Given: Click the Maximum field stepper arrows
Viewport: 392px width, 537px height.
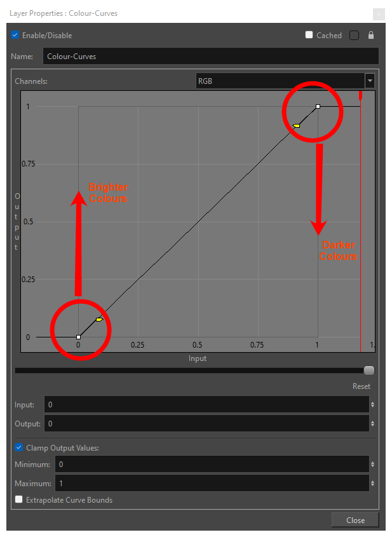Looking at the screenshot, I should pos(372,483).
